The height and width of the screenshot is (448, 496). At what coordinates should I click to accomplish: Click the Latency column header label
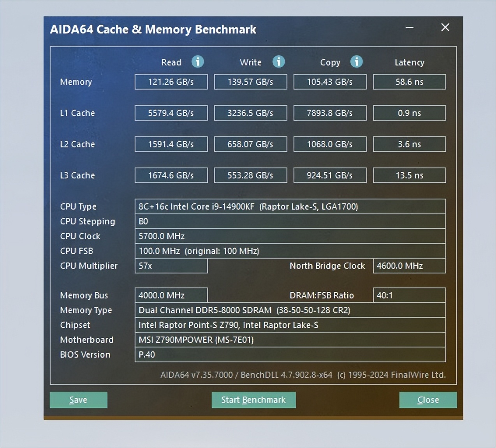coord(410,63)
